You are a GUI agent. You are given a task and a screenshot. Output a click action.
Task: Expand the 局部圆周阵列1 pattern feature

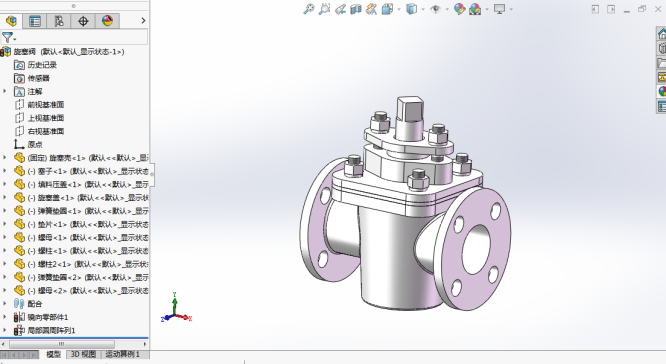(5, 330)
